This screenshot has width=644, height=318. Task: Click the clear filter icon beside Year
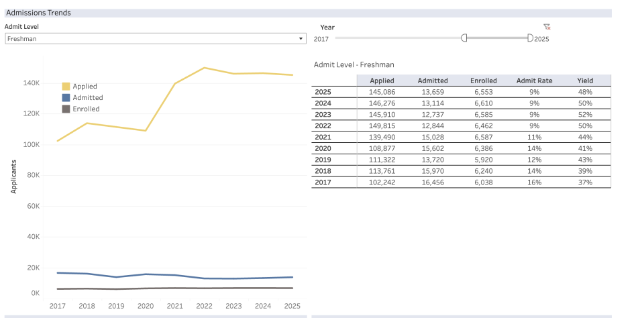click(x=547, y=27)
